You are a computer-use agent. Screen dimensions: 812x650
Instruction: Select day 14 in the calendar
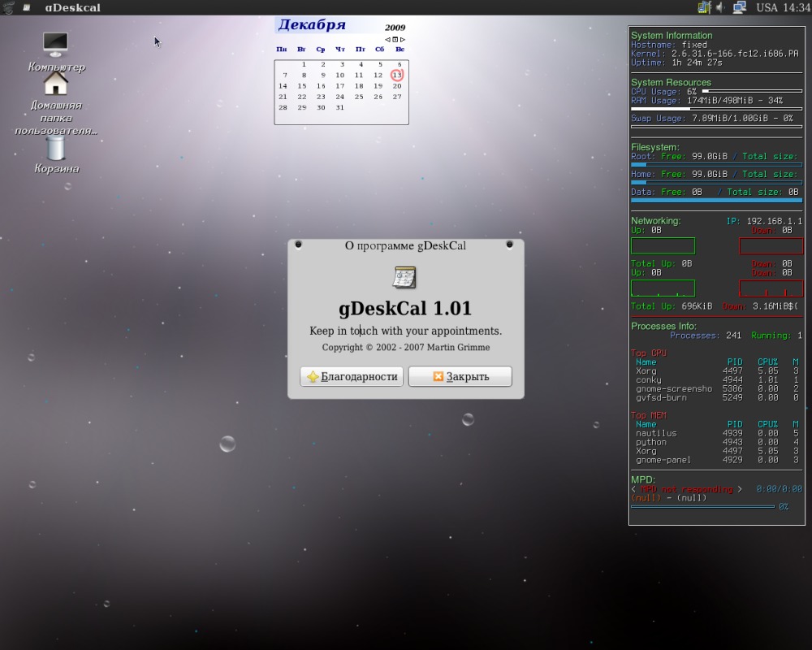(x=283, y=86)
